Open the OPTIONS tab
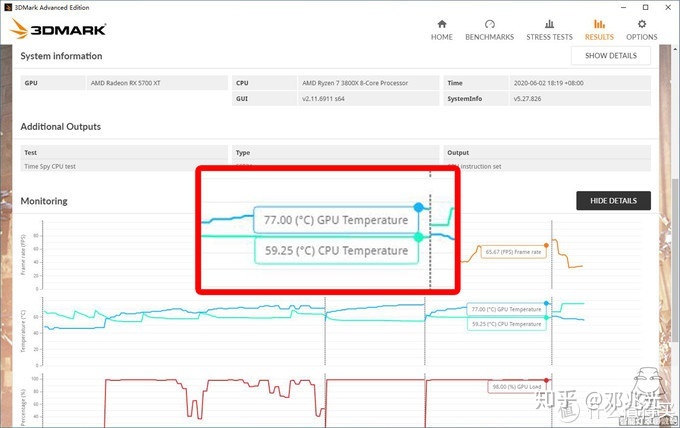This screenshot has height=428, width=680. click(x=641, y=30)
